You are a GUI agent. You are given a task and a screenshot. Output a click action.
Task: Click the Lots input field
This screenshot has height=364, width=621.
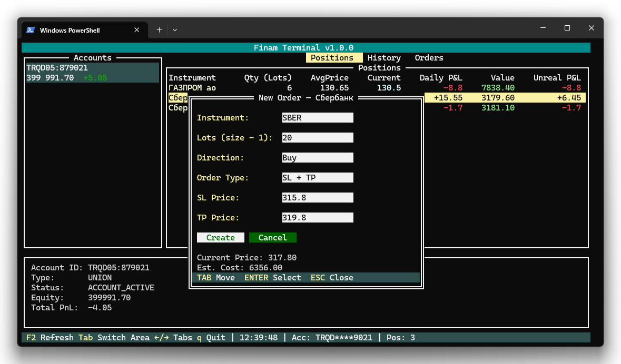pos(317,138)
